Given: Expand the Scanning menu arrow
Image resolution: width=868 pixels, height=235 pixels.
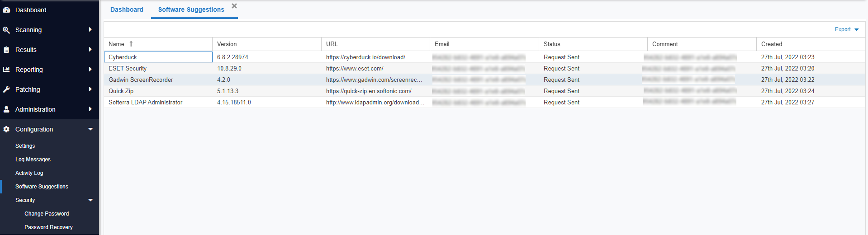Looking at the screenshot, I should pyautogui.click(x=90, y=30).
